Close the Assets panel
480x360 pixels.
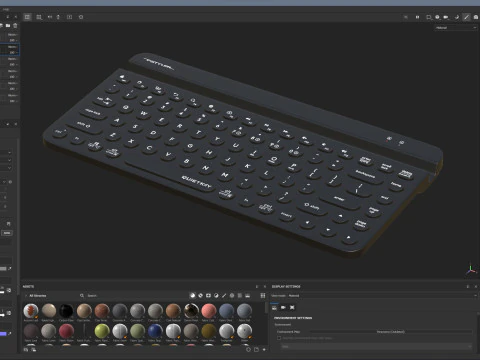click(265, 287)
